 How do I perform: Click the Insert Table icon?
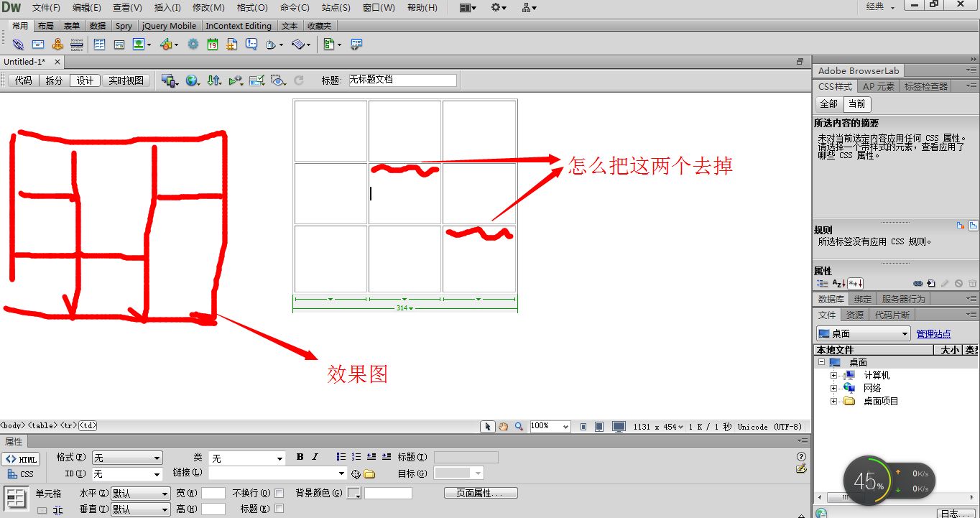pyautogui.click(x=99, y=45)
